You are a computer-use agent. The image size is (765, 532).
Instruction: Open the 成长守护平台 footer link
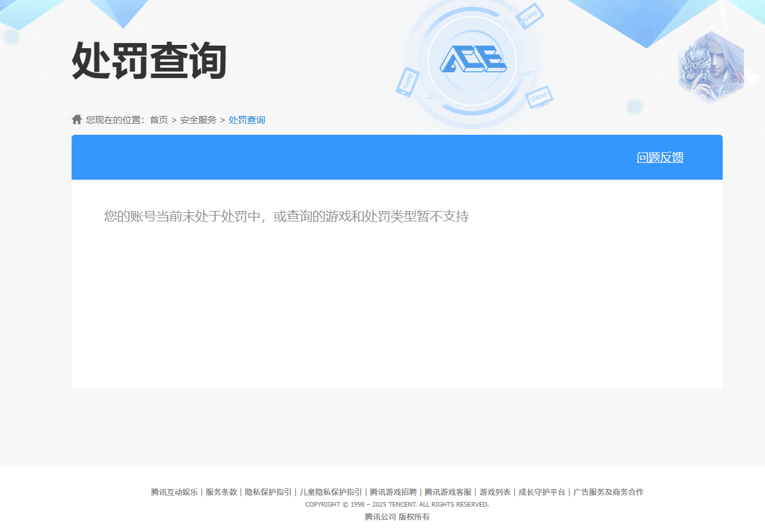pyautogui.click(x=542, y=492)
